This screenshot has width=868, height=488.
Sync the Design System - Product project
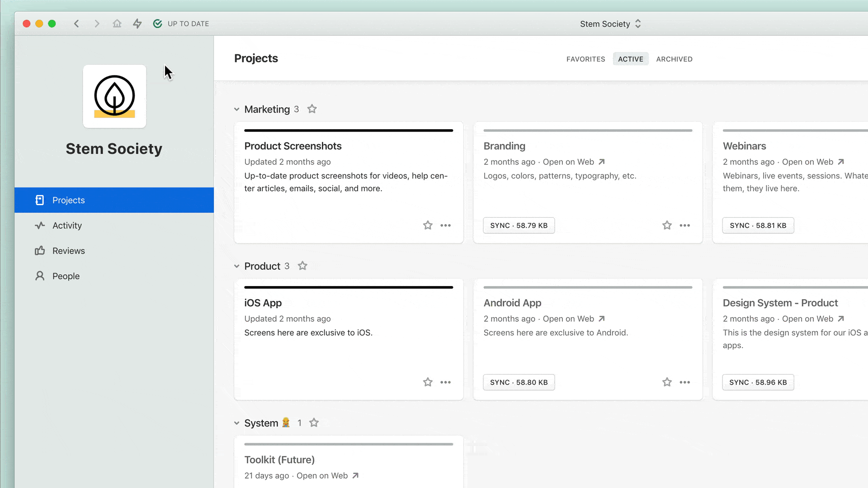(758, 382)
